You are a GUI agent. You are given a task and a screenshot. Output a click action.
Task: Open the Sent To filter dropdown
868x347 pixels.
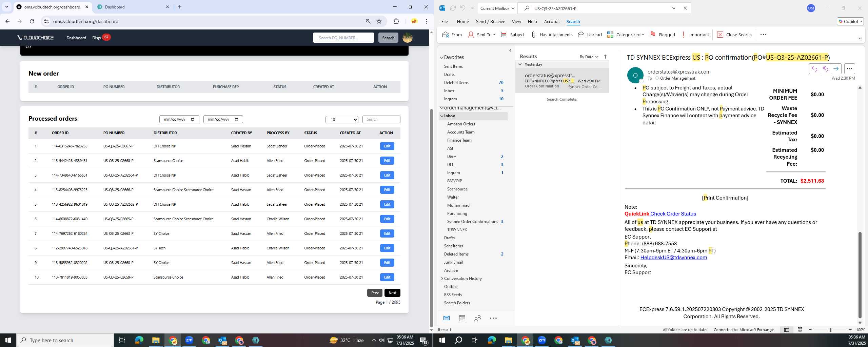[481, 35]
